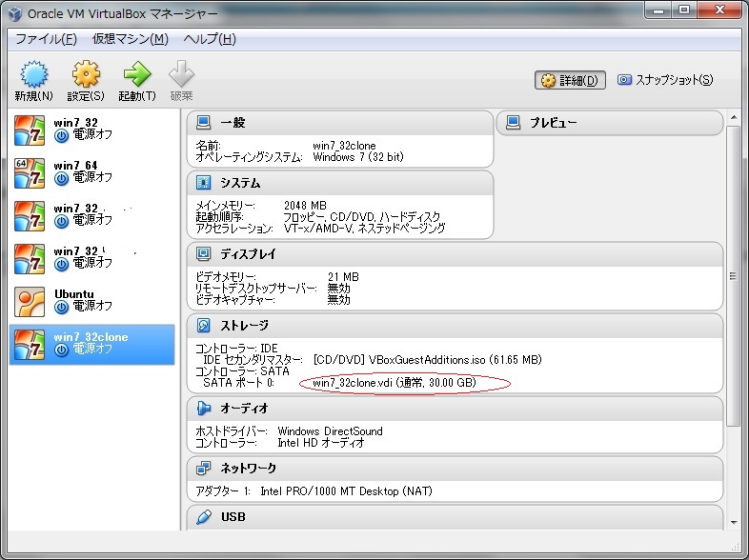Viewport: 749px width, 560px height.
Task: Click the details pane scroll down arrow
Action: (x=733, y=523)
